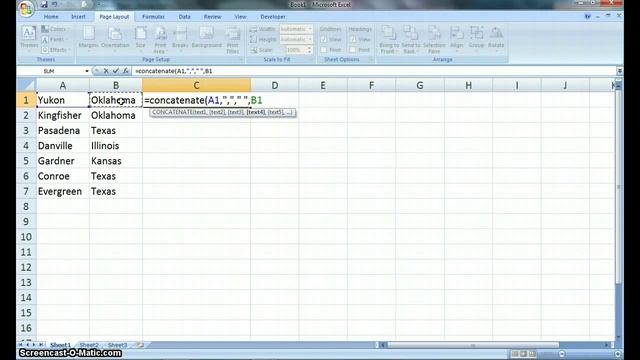This screenshot has height=360, width=640.
Task: Select the Sheet1 tab
Action: coord(60,345)
